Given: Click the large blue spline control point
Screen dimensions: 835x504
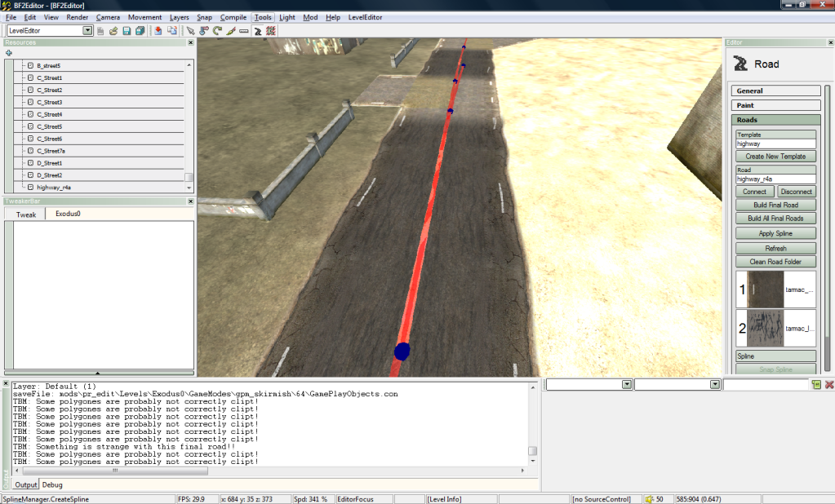Looking at the screenshot, I should pos(402,351).
